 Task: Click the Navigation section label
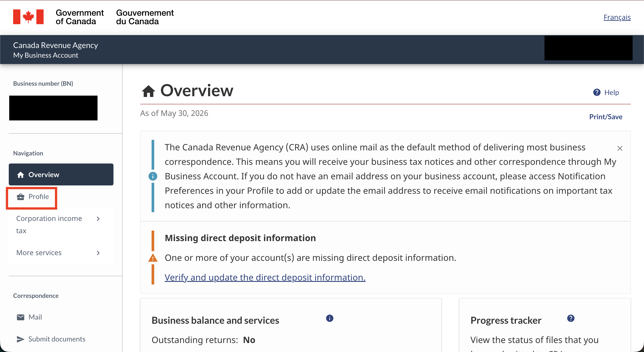point(28,153)
